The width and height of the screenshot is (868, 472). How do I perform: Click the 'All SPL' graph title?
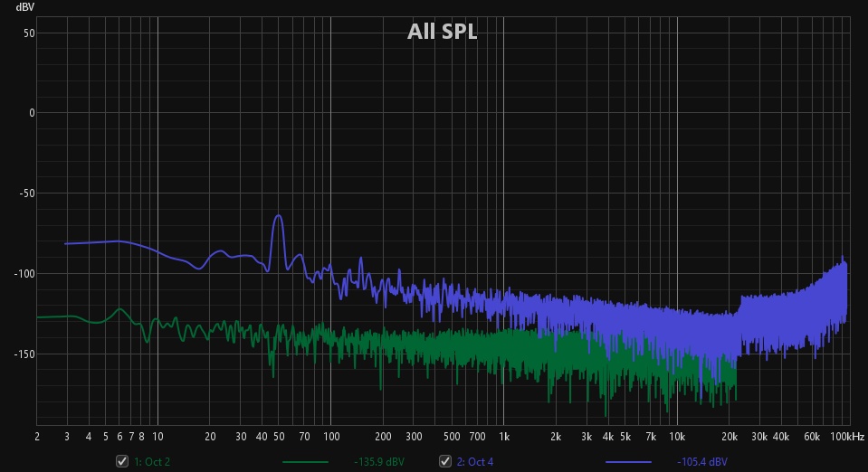442,32
